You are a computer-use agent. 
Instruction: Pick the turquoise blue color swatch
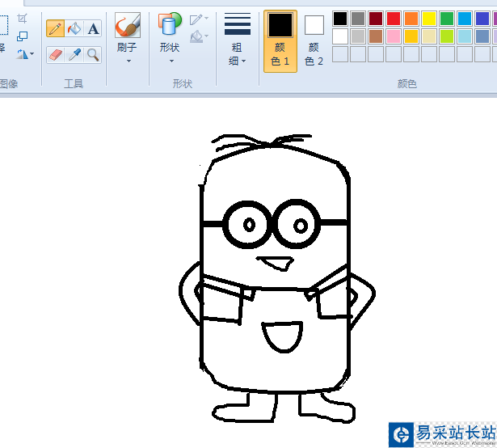pyautogui.click(x=465, y=19)
